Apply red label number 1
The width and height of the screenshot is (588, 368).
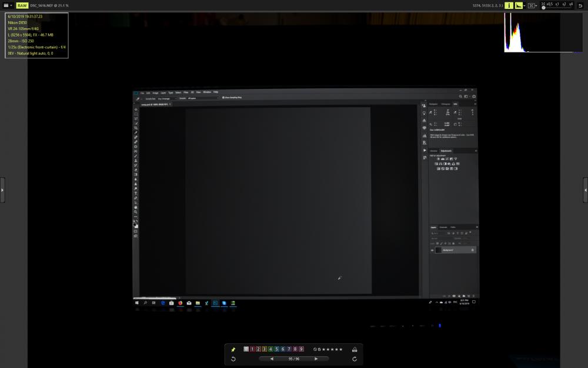[252, 349]
